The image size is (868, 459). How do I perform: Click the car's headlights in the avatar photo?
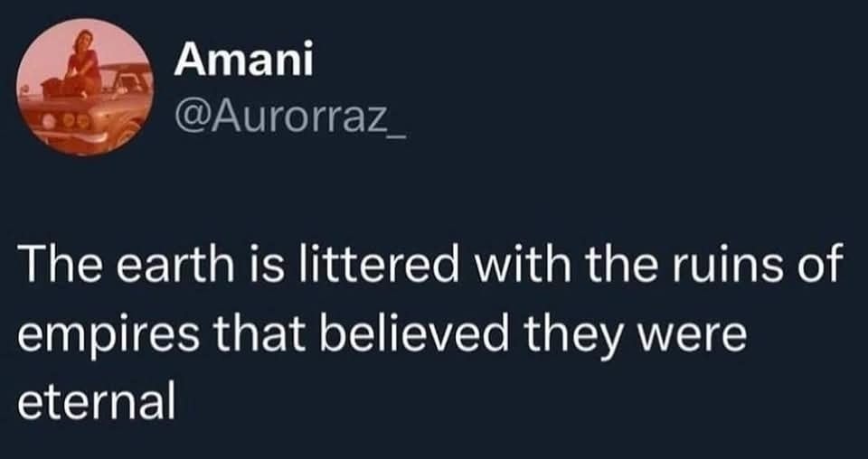(71, 117)
